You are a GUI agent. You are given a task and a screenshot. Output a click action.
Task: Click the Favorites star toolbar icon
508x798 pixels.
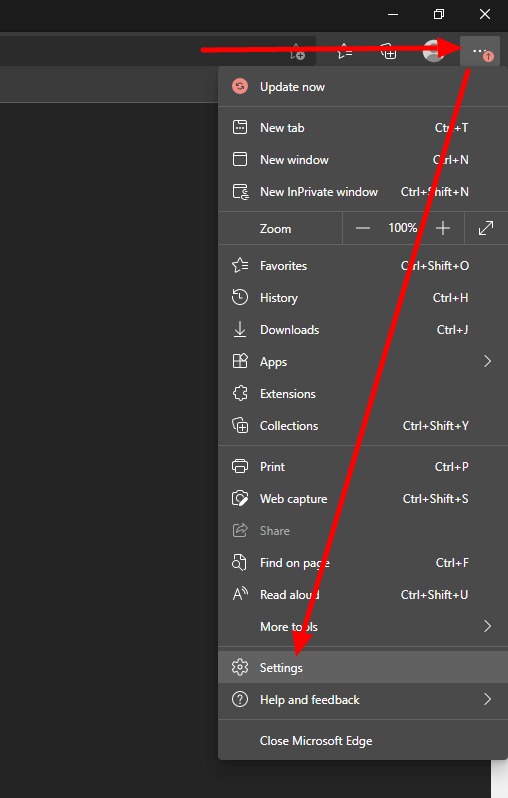[x=345, y=51]
